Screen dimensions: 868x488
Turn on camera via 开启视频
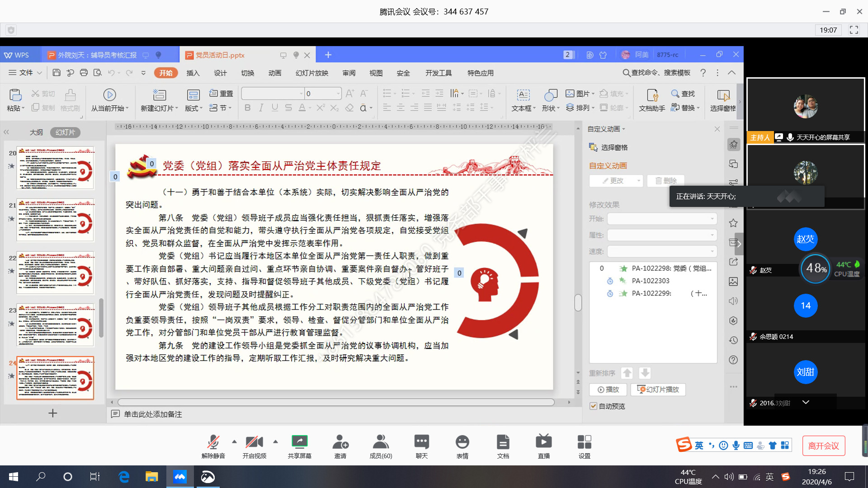pyautogui.click(x=254, y=442)
